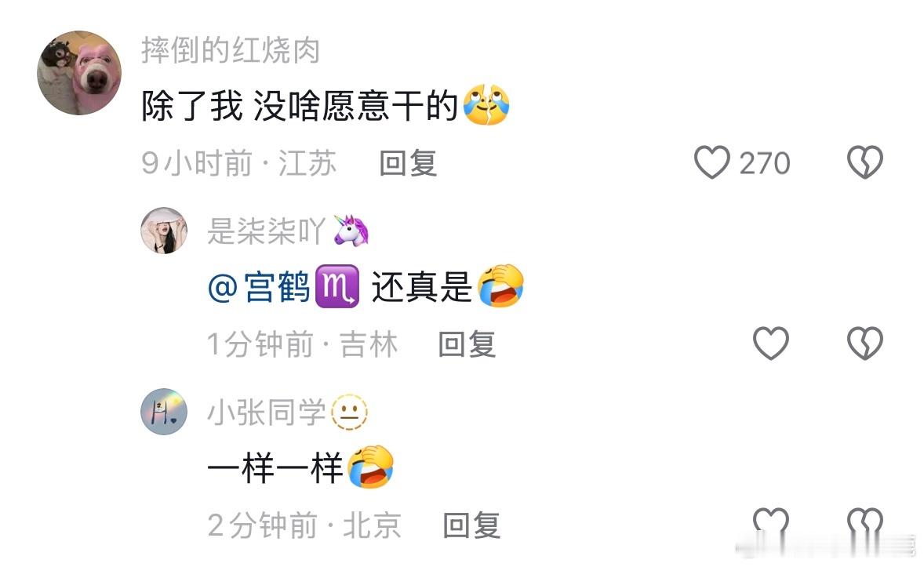Like 是柒柒吖's reply with heart icon
Viewport: 924px width, 567px height.
pyautogui.click(x=771, y=343)
